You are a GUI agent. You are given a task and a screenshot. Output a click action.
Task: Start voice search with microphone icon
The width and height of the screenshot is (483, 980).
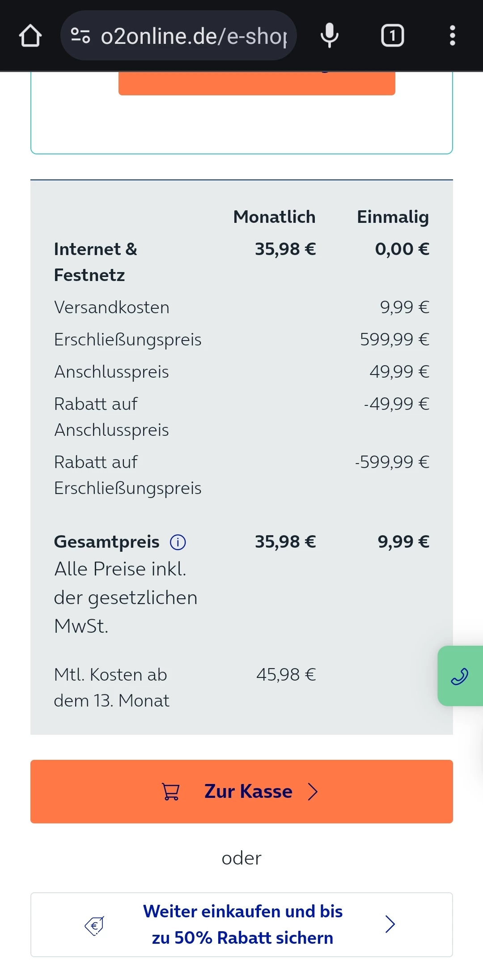[x=330, y=36]
